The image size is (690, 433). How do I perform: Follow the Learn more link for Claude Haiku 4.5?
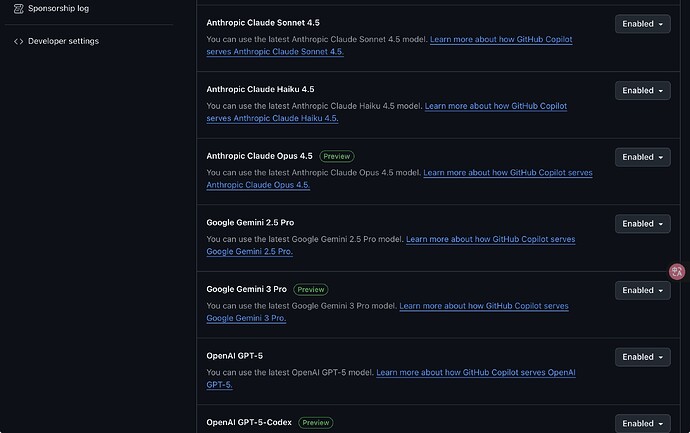[x=495, y=106]
